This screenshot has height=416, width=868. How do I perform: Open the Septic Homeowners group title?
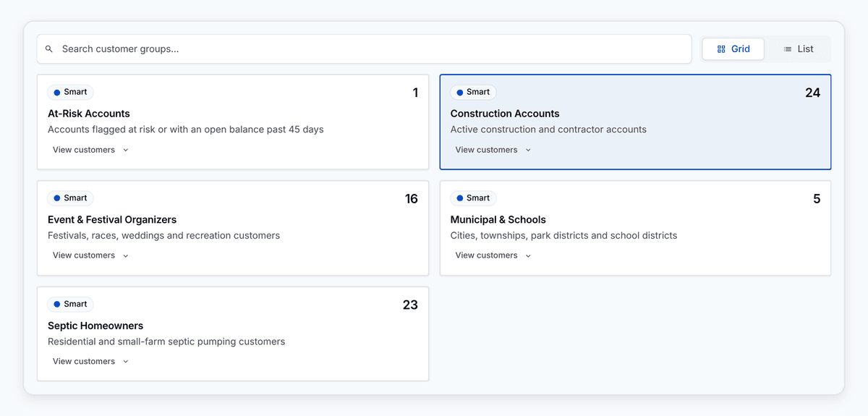pos(95,326)
